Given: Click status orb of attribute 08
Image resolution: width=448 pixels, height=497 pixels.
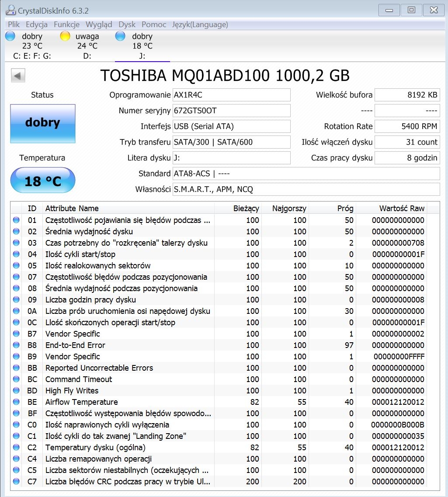Looking at the screenshot, I should (16, 288).
